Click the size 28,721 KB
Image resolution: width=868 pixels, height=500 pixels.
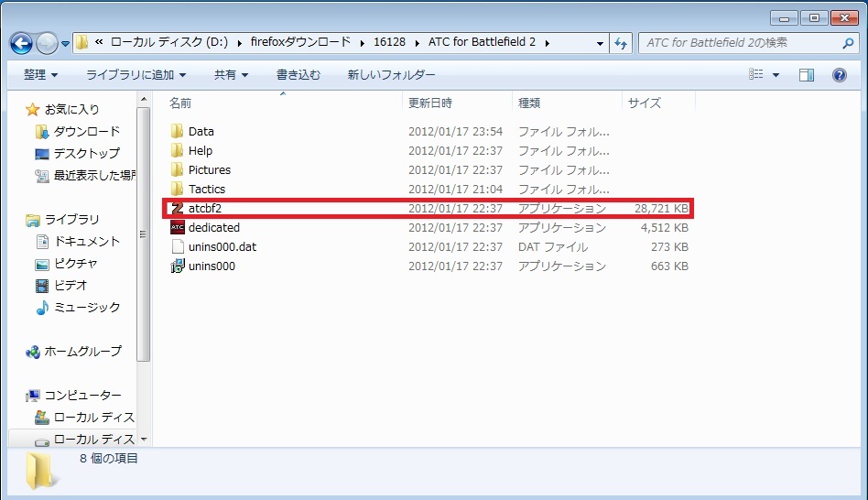661,208
